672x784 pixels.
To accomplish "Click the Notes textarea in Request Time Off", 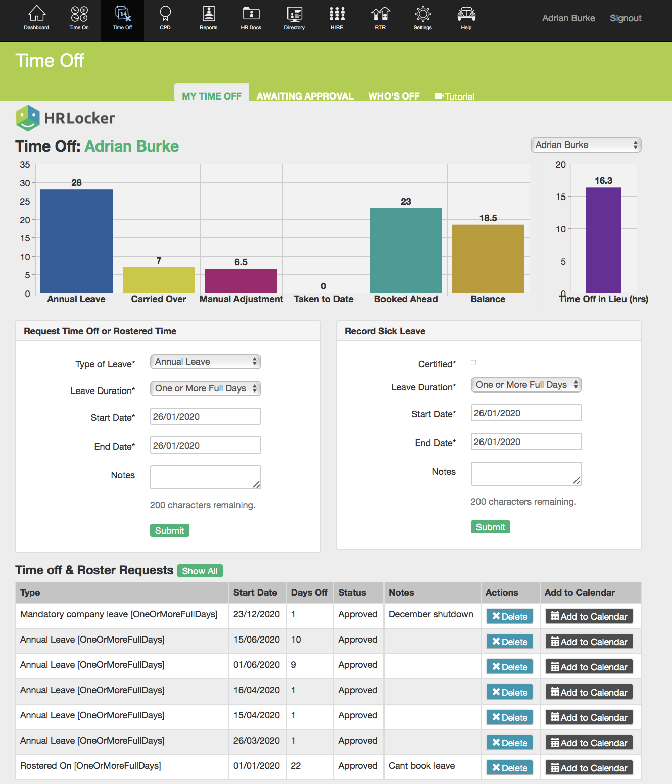I will click(205, 477).
